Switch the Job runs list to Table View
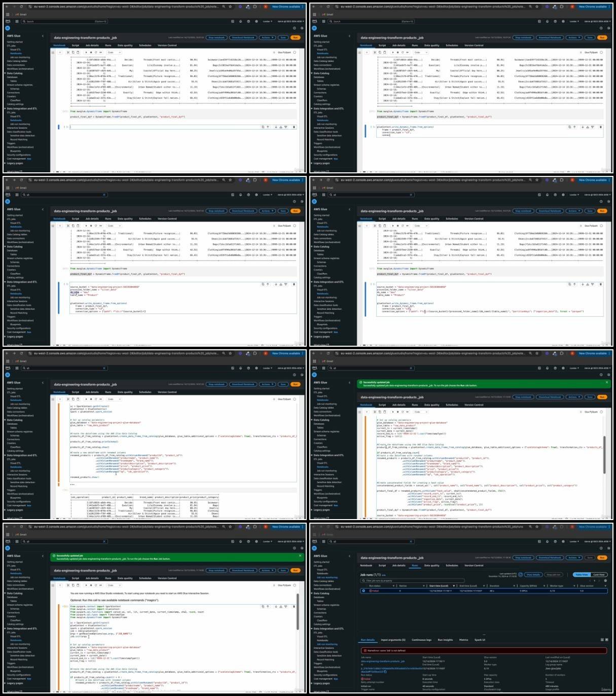The image size is (616, 696). (x=582, y=574)
